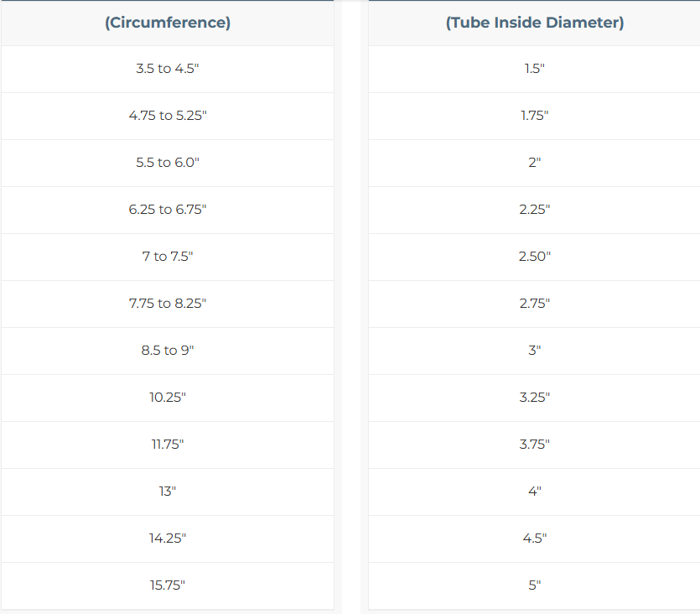Click the 7 to 7.5" row
The image size is (700, 614).
click(x=168, y=257)
